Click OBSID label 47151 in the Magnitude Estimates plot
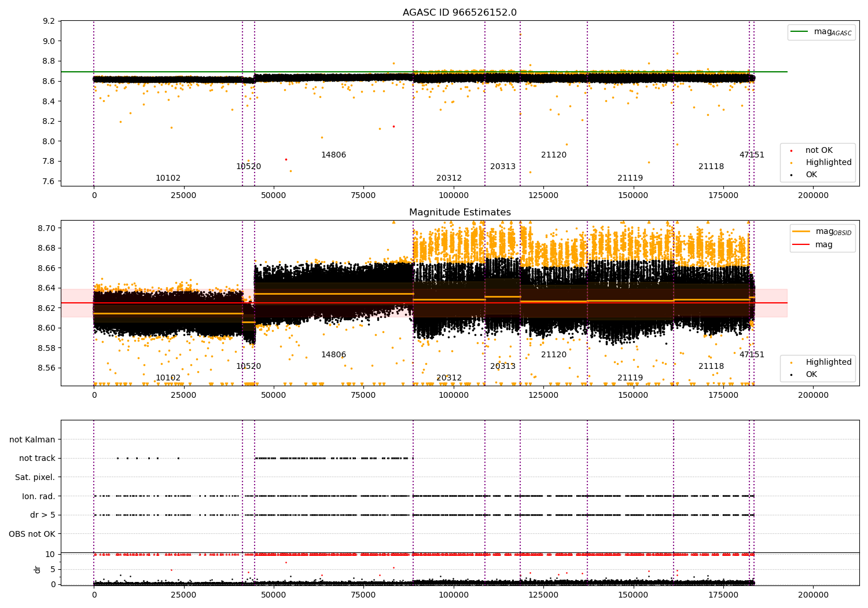This screenshot has height=608, width=868. coord(752,355)
